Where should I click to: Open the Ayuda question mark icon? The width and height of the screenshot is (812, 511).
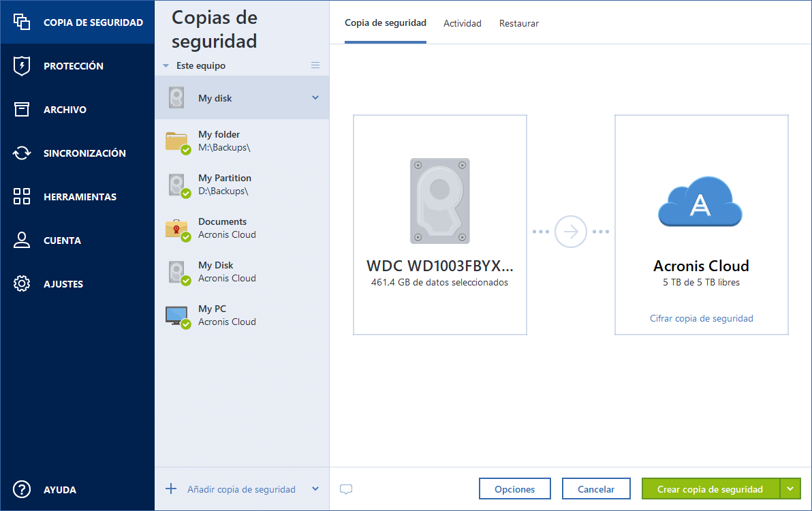22,489
